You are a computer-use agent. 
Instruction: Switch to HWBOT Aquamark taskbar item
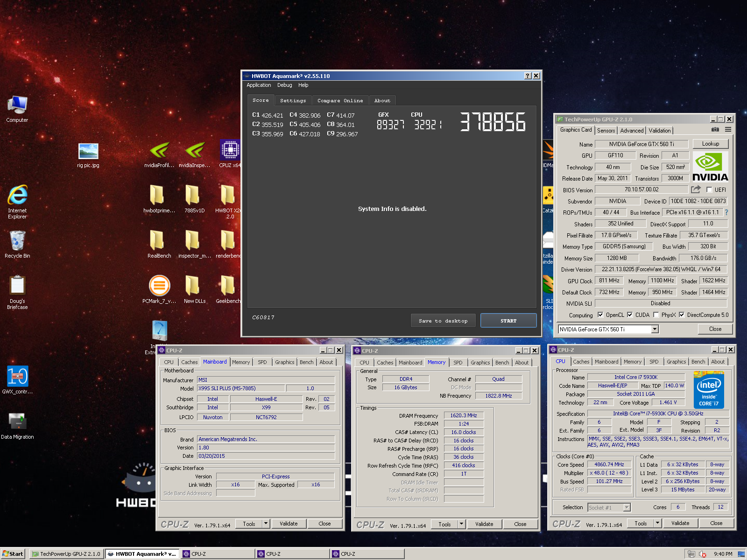click(142, 554)
